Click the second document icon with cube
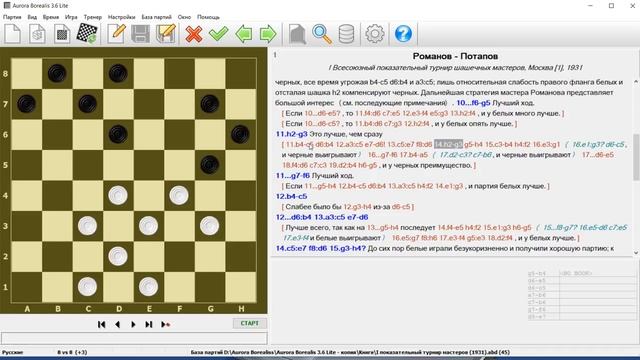 pyautogui.click(x=37, y=34)
